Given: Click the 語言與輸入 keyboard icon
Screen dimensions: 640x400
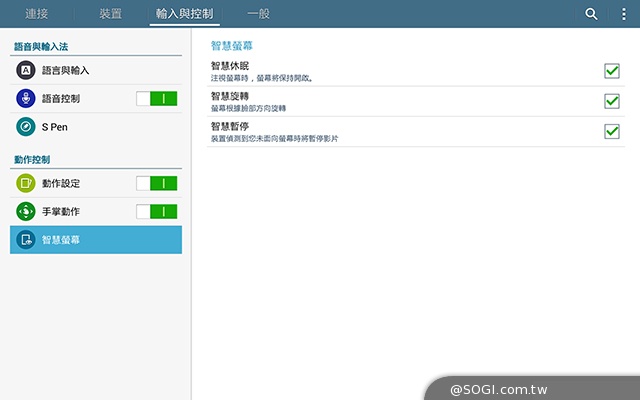Looking at the screenshot, I should [x=26, y=70].
